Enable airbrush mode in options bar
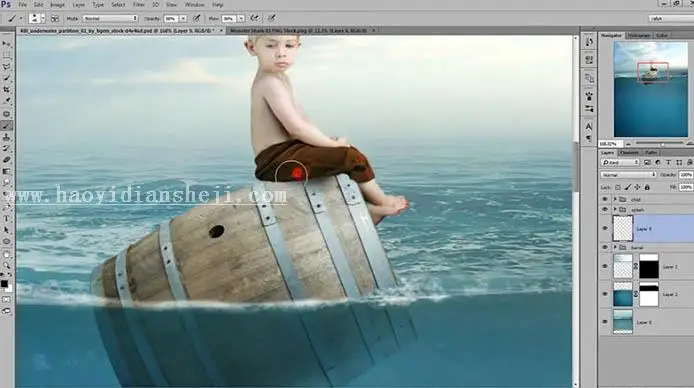694x388 pixels. (254, 18)
